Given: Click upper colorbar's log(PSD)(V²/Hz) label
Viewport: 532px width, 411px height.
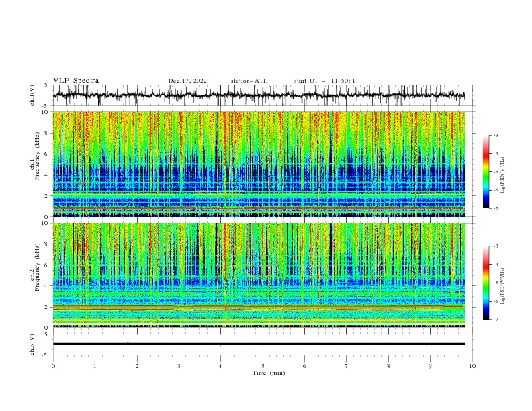Looking at the screenshot, I should [x=502, y=175].
